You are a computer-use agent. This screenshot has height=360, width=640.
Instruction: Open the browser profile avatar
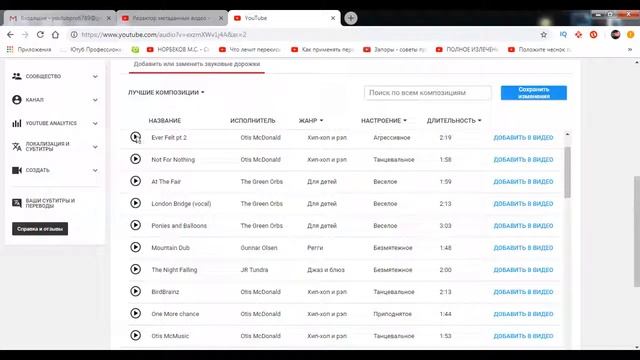point(616,35)
